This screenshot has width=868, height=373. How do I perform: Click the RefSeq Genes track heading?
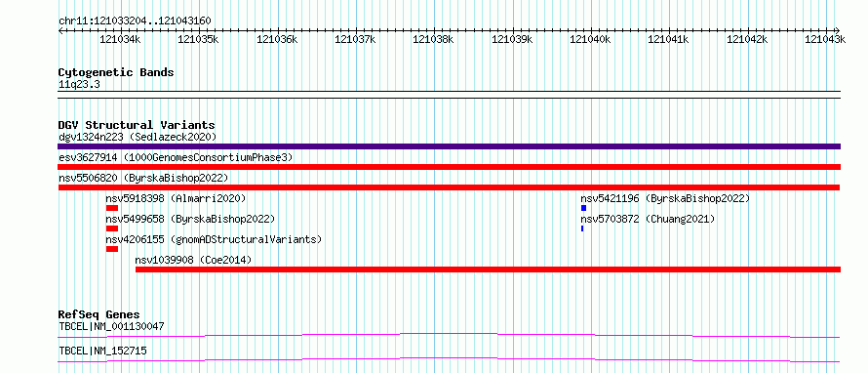(x=99, y=314)
